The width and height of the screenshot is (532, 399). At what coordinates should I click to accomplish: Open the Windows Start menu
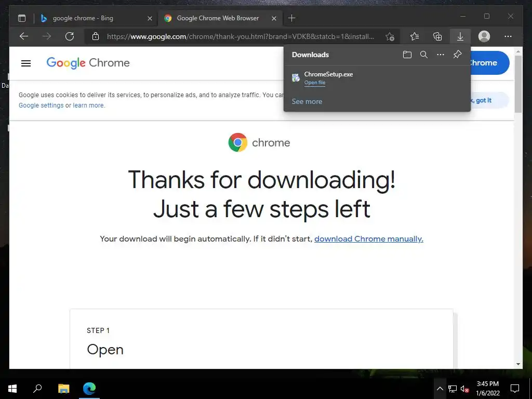[12, 389]
